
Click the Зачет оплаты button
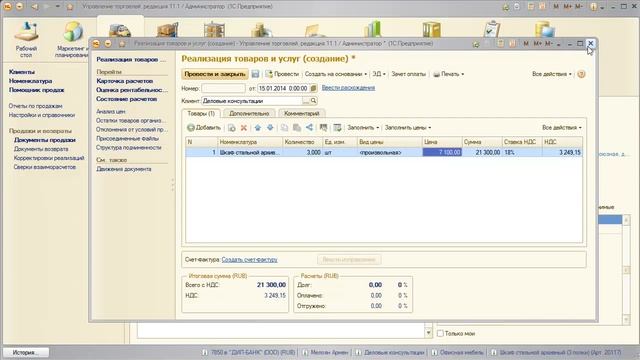click(409, 74)
